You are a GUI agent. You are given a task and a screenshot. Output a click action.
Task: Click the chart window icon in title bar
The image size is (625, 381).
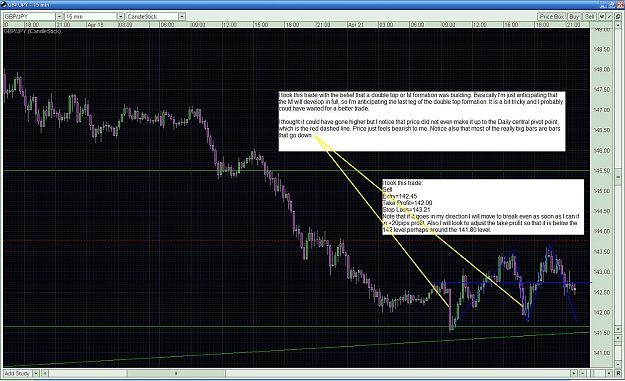(x=4, y=4)
